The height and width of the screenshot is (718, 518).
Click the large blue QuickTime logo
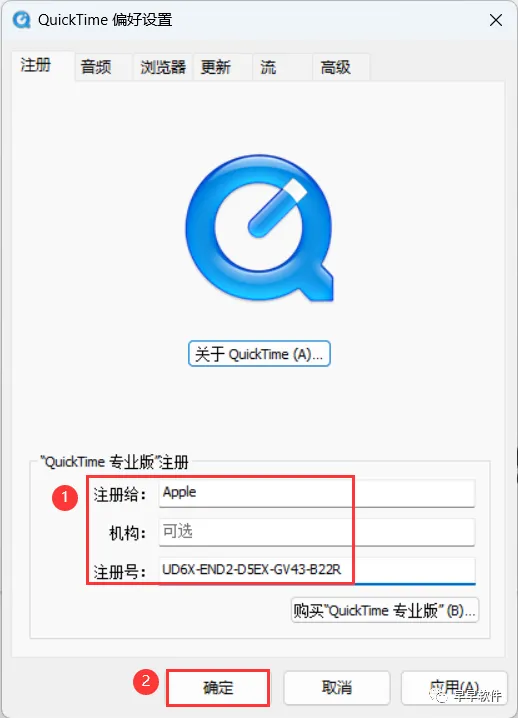[x=259, y=228]
